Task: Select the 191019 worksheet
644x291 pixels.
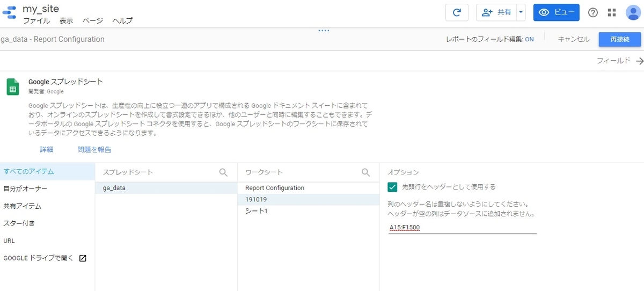Action: [x=309, y=199]
